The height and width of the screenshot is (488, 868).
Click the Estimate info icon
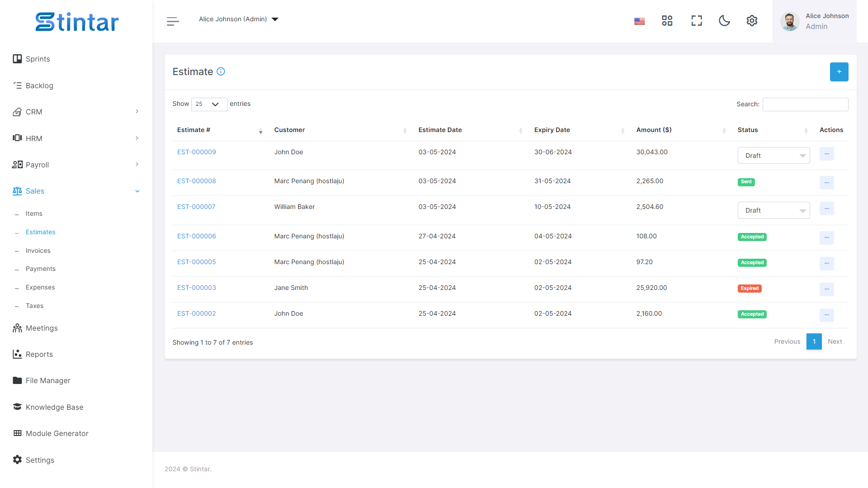point(221,71)
